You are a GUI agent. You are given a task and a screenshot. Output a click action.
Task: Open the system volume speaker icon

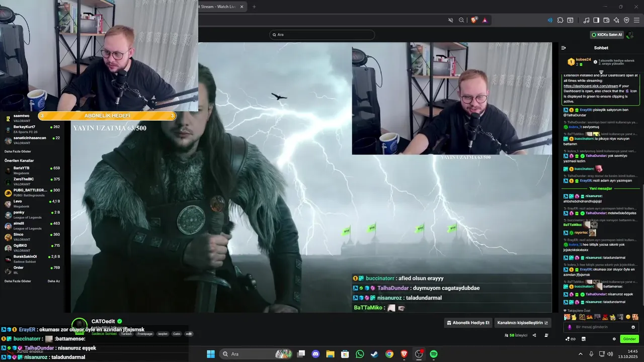pyautogui.click(x=610, y=354)
